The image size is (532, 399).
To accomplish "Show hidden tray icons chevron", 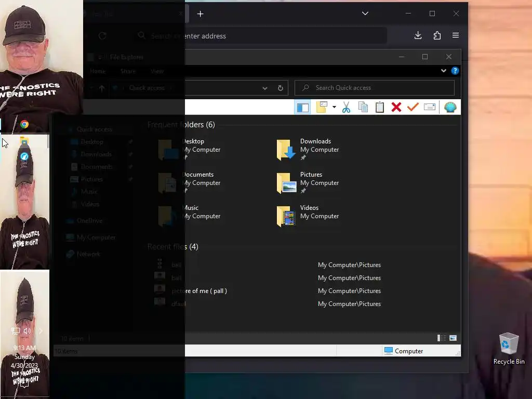I will click(x=41, y=331).
